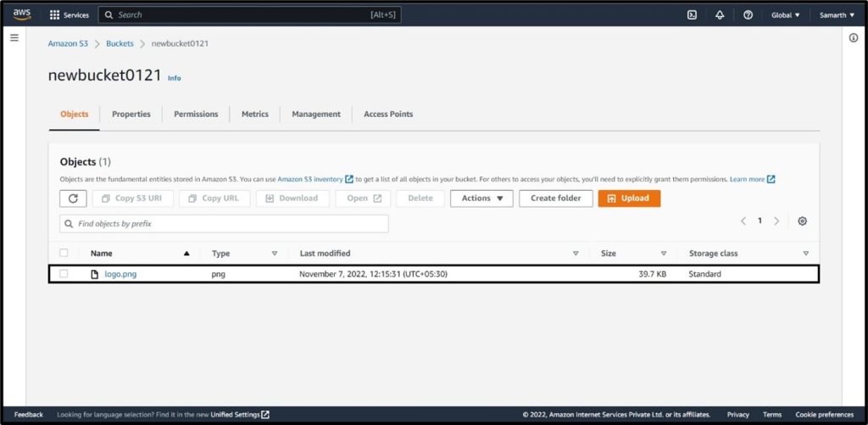The image size is (868, 425).
Task: Launch the CloudShell terminal icon
Action: pos(692,15)
